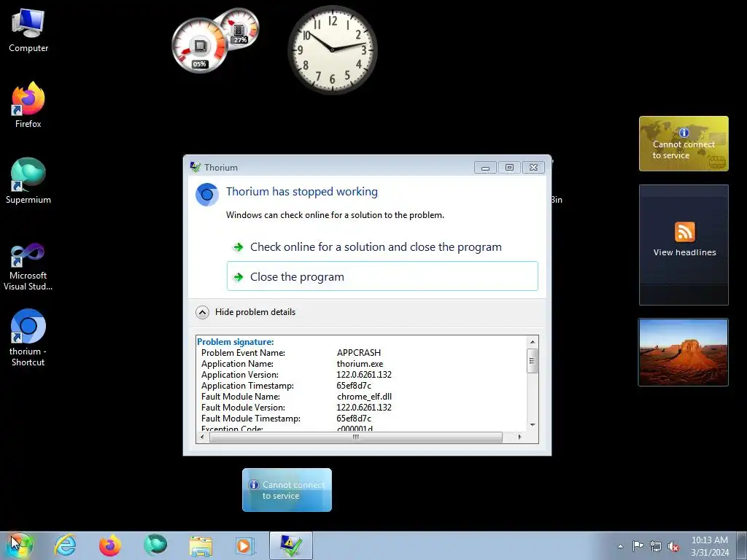Click the yellow Cannot connect to service gadget
The height and width of the screenshot is (560, 747).
click(x=684, y=144)
